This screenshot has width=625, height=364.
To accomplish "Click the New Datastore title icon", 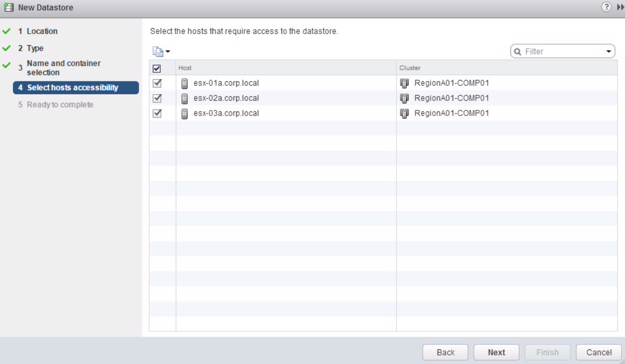I will 8,8.
